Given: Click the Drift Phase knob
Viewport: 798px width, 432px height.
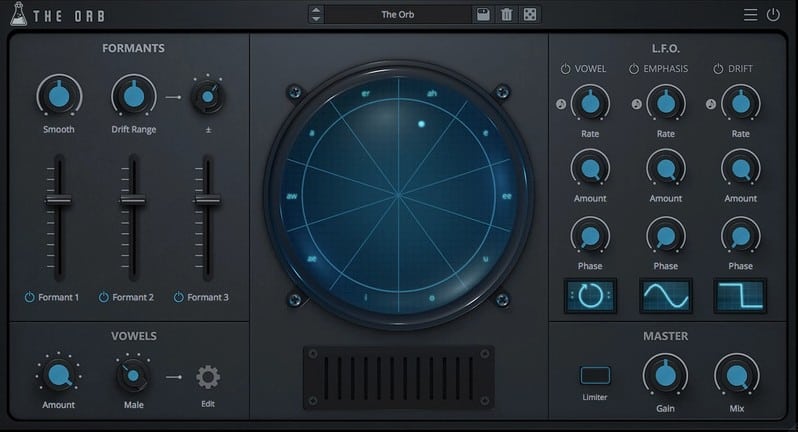Looking at the screenshot, I should click(740, 236).
